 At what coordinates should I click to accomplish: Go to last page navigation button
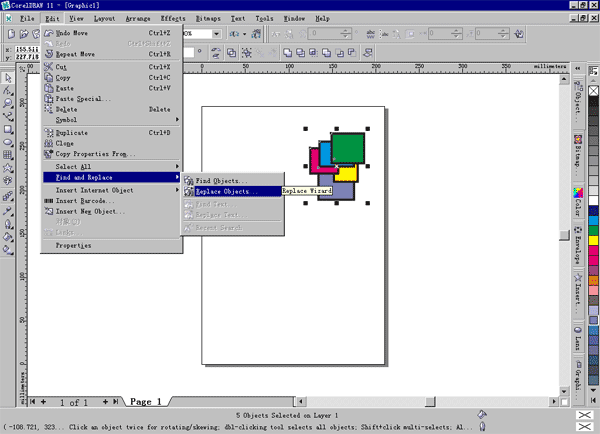pyautogui.click(x=115, y=401)
